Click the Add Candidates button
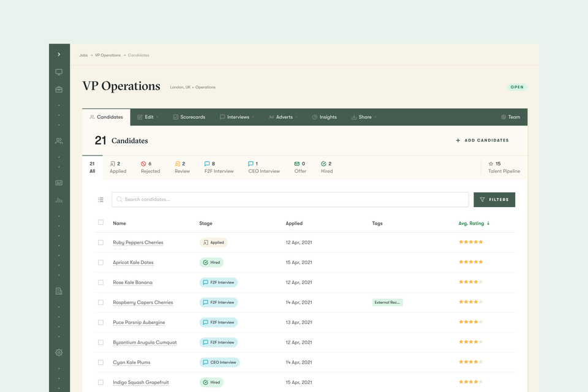This screenshot has height=392, width=588. (482, 140)
